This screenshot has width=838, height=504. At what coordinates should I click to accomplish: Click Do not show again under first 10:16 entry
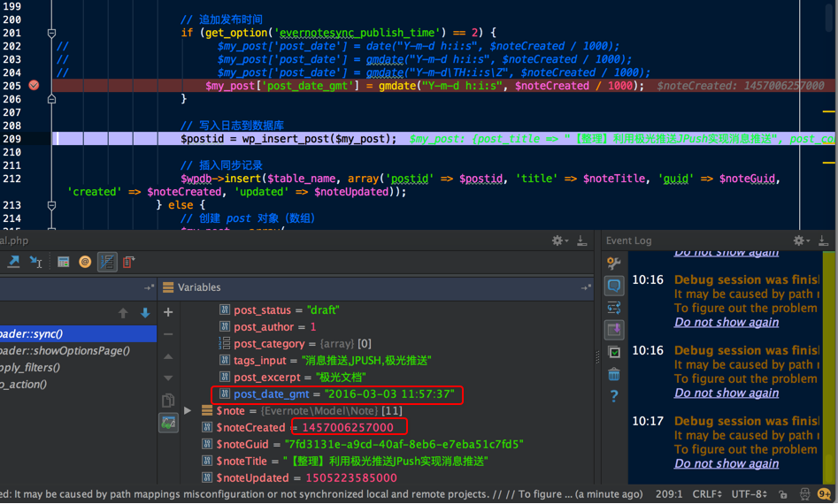(727, 323)
